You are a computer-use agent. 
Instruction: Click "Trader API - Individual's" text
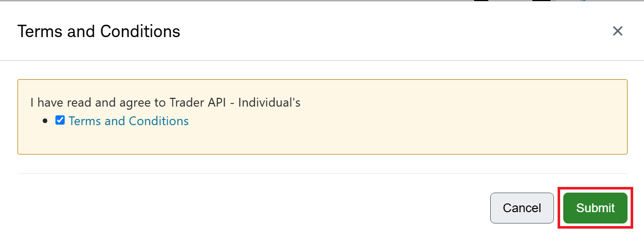tap(235, 102)
